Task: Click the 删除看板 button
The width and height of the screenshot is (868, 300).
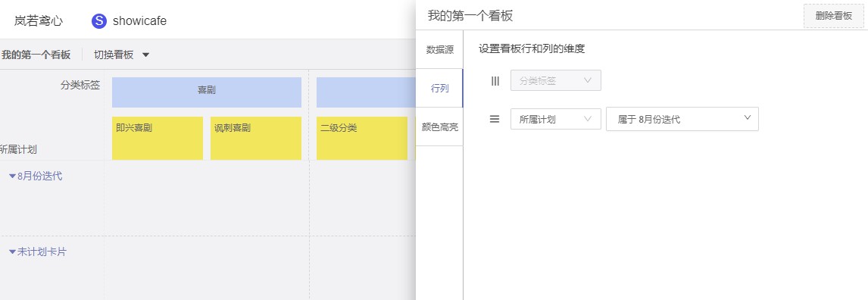Action: coord(834,15)
